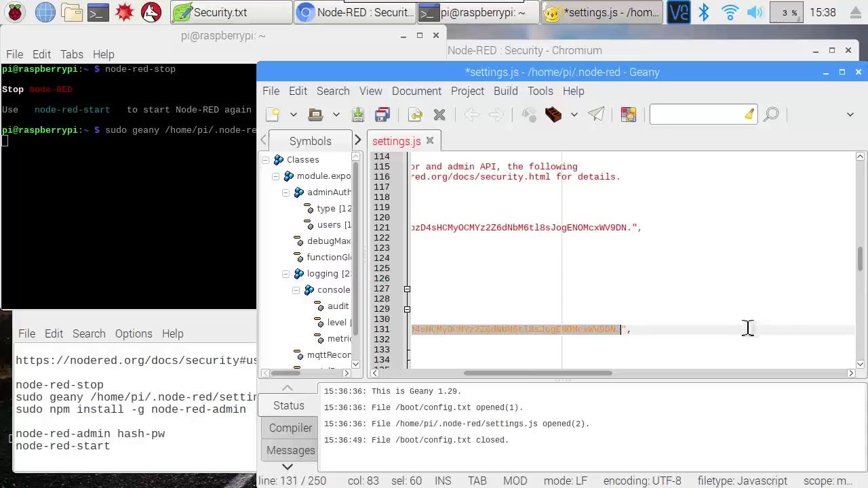Select the users symbol entry
The image size is (868, 488).
coord(334,225)
